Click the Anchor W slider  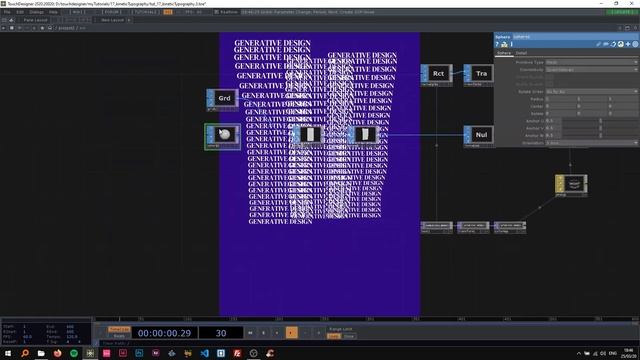point(600,136)
